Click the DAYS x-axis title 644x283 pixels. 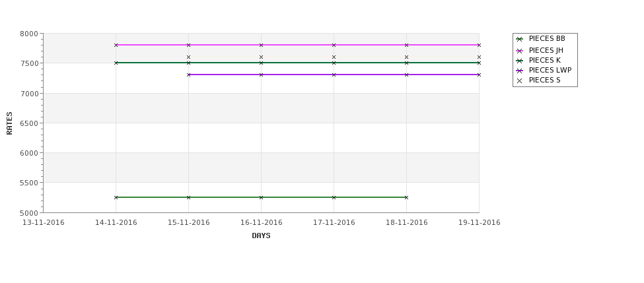(x=261, y=236)
